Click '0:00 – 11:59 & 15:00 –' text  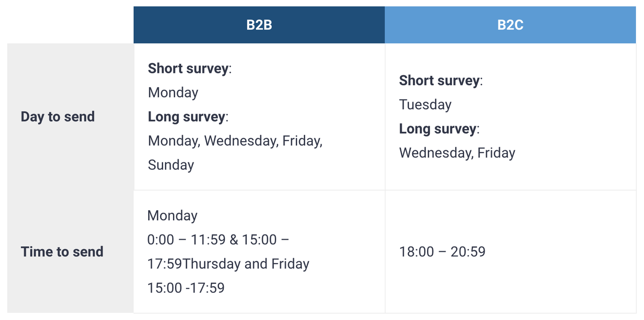[218, 239]
